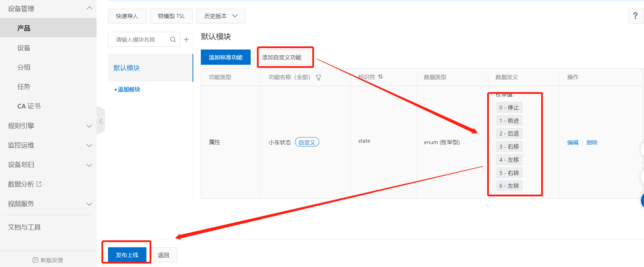Click the 发布上线 button
The image size is (644, 267).
(x=127, y=255)
